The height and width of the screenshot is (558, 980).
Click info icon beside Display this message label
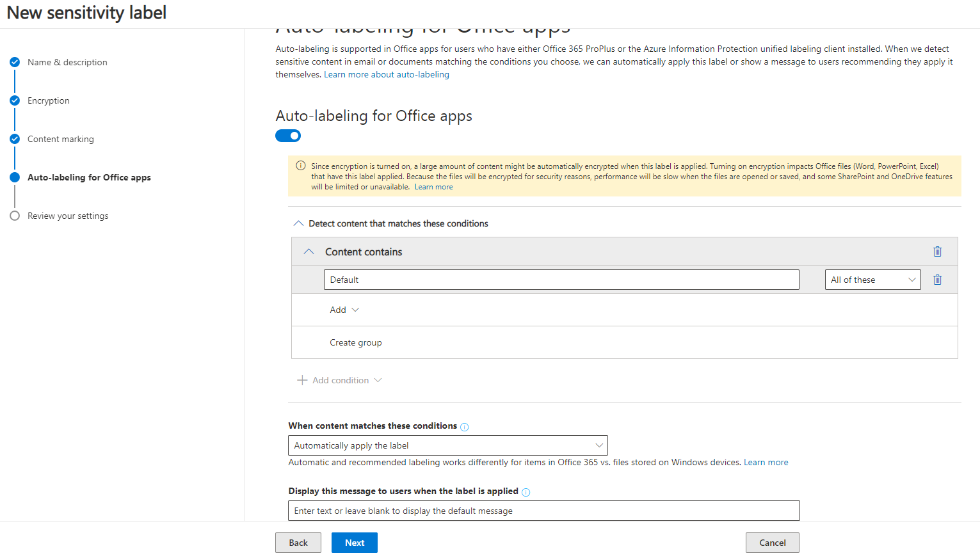526,492
